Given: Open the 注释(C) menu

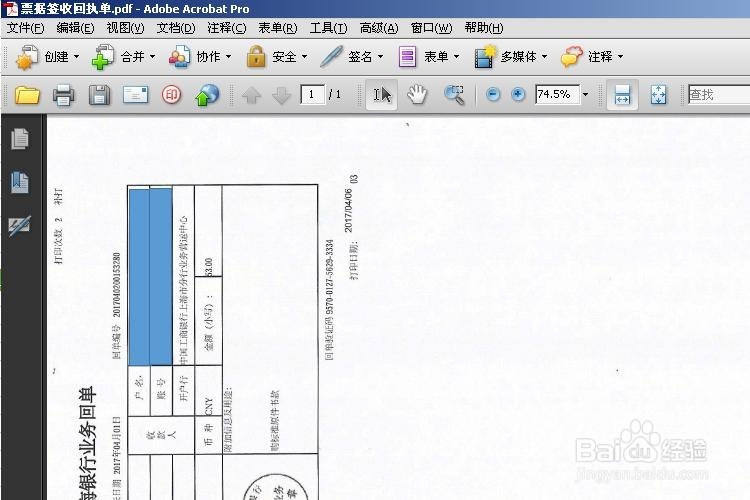Looking at the screenshot, I should tap(226, 28).
